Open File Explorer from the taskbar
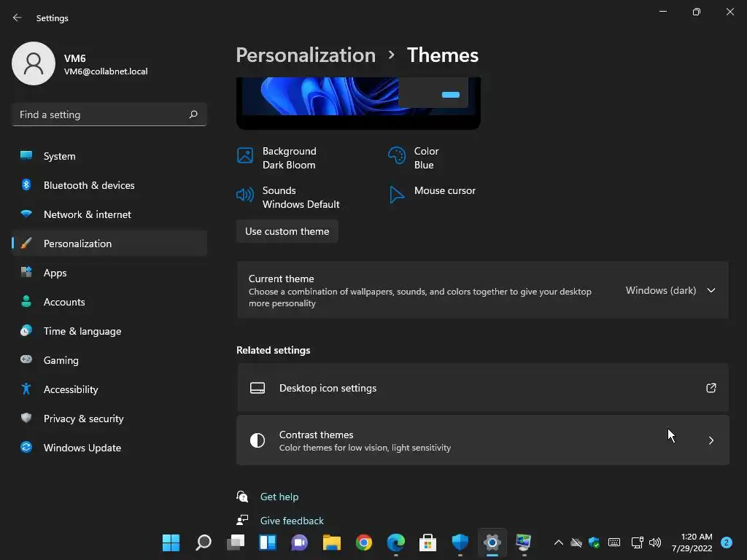 [x=332, y=542]
